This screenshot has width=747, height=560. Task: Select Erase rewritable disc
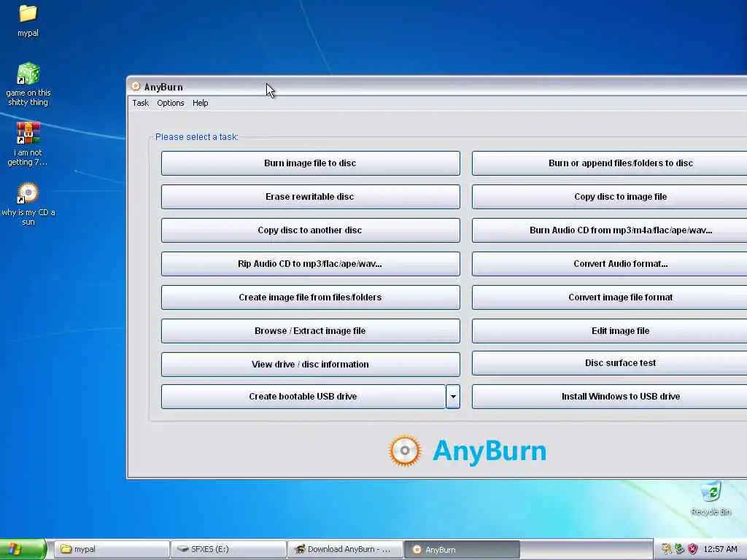pyautogui.click(x=310, y=197)
